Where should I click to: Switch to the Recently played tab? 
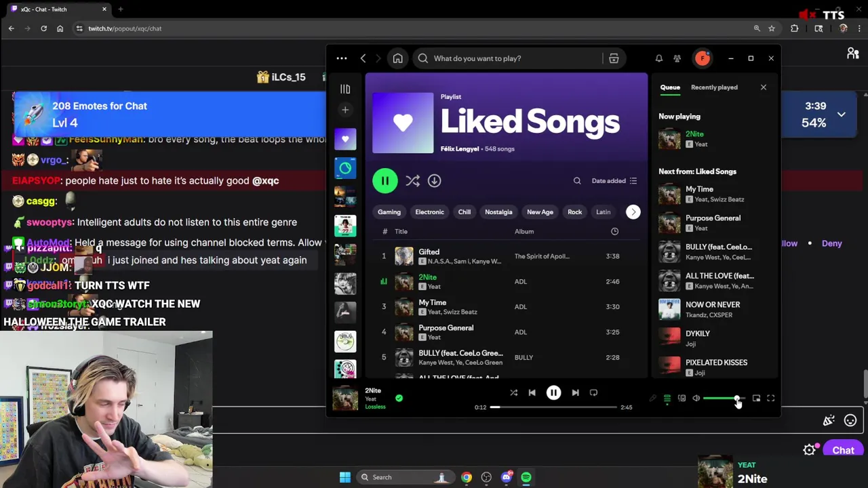[714, 87]
